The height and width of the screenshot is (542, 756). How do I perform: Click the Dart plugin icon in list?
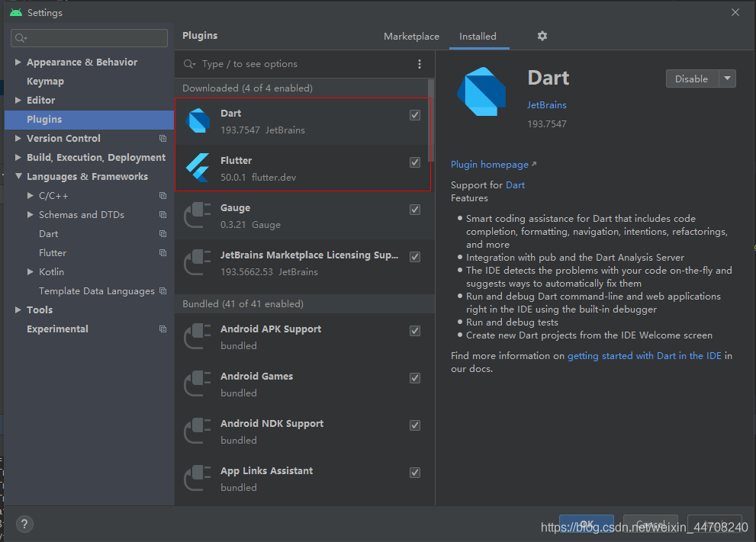(198, 121)
